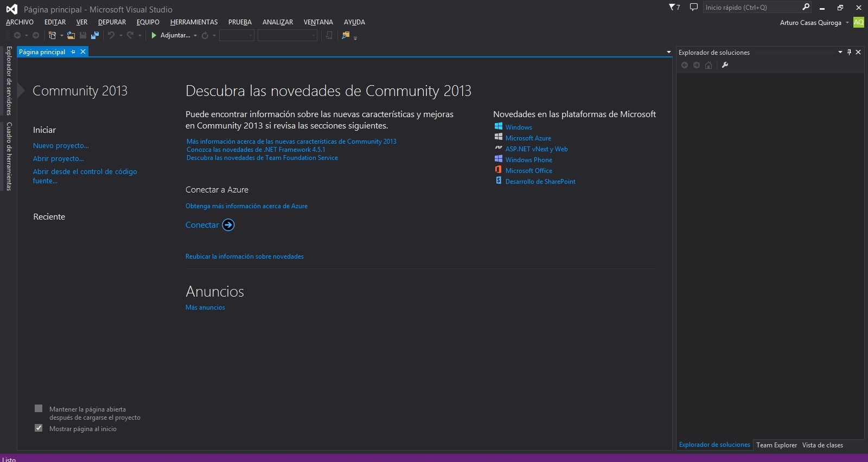Image resolution: width=868 pixels, height=462 pixels.
Task: Open the New Project dropdown arrow
Action: (61, 36)
